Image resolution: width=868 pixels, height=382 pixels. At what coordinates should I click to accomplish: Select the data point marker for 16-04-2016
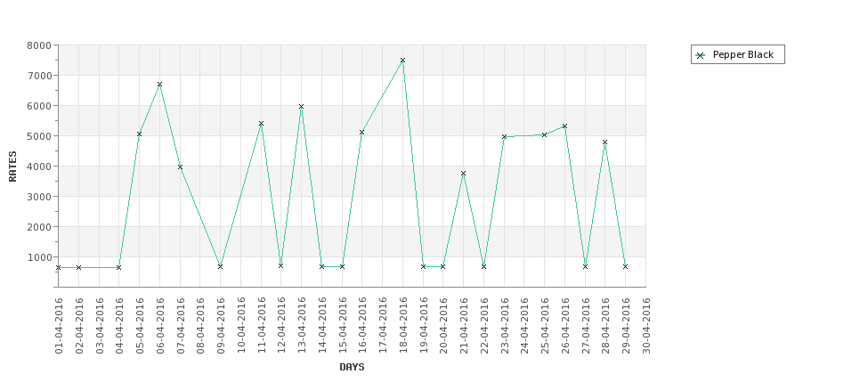[361, 133]
